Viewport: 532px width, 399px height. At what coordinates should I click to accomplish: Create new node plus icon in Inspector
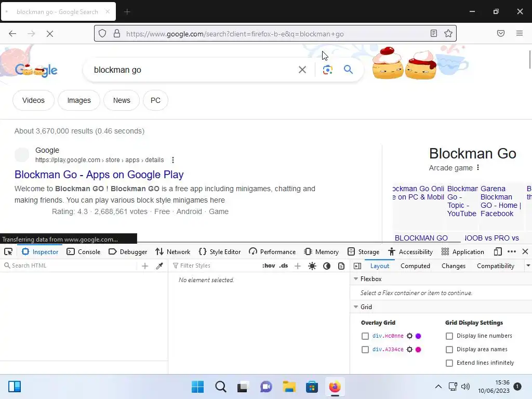pos(145,266)
